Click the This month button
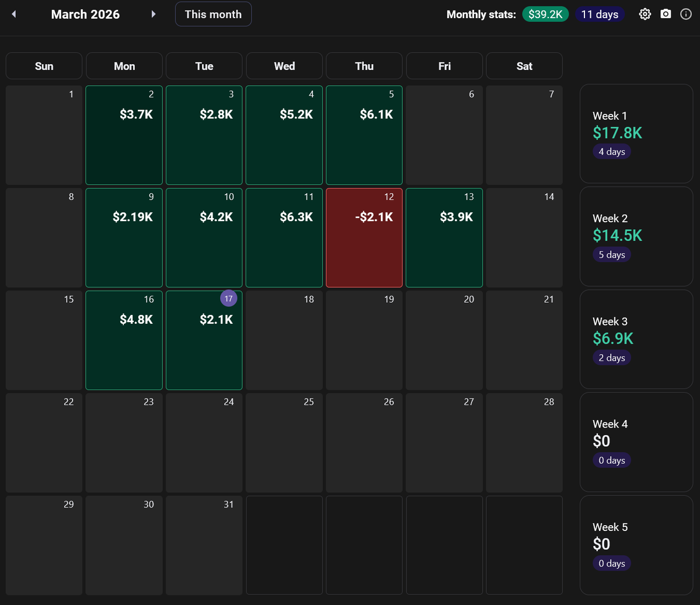The height and width of the screenshot is (605, 700). 214,14
